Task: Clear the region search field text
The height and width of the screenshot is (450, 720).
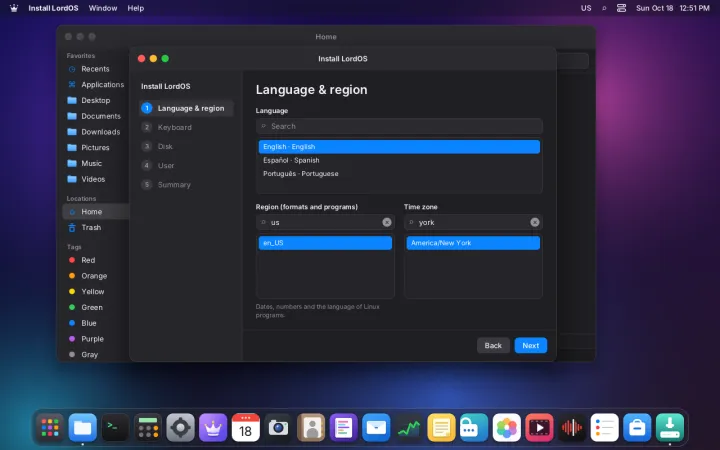Action: (x=387, y=222)
